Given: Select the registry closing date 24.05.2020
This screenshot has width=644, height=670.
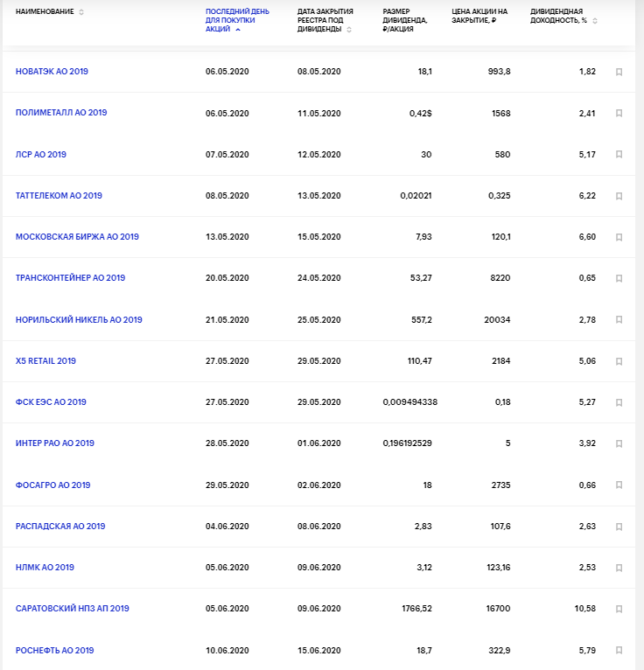Looking at the screenshot, I should pyautogui.click(x=319, y=278).
